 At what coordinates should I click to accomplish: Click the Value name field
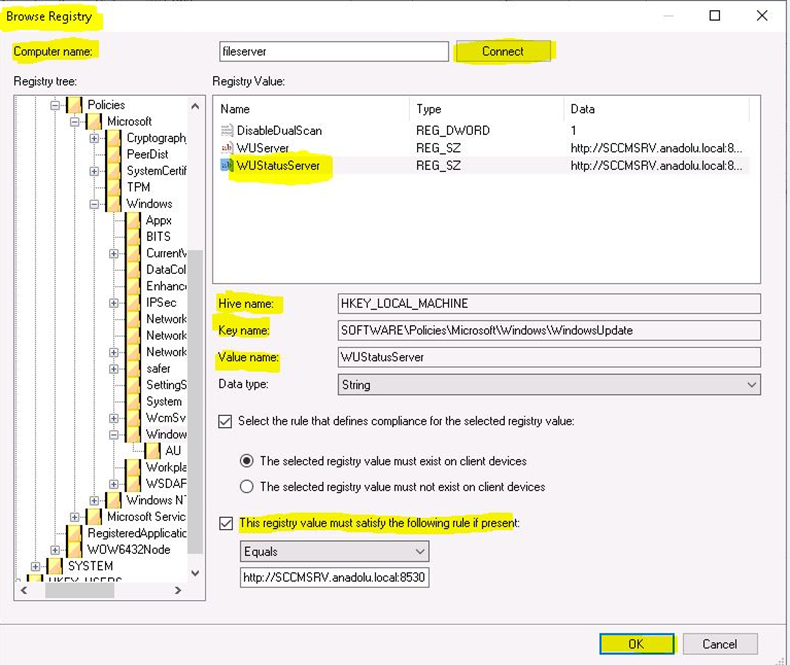[549, 357]
